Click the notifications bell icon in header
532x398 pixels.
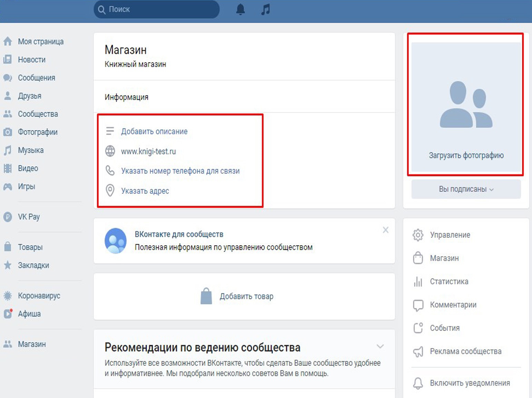[x=240, y=9]
